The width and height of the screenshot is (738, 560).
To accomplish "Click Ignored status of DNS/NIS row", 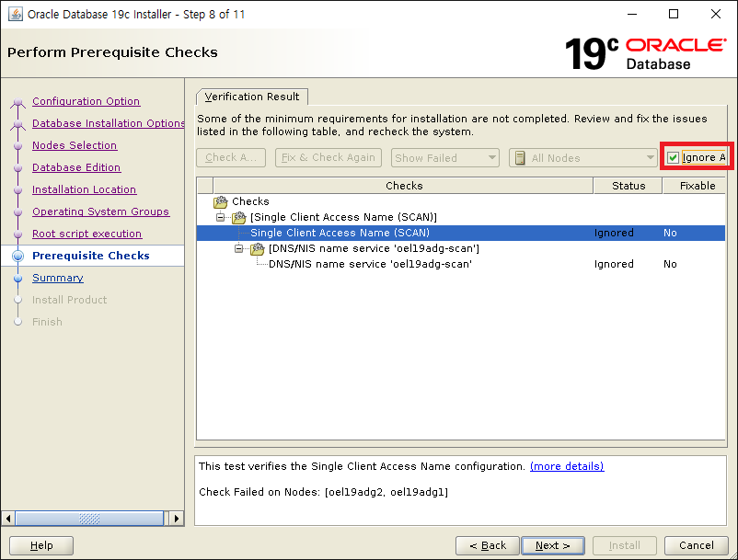I will pyautogui.click(x=614, y=264).
